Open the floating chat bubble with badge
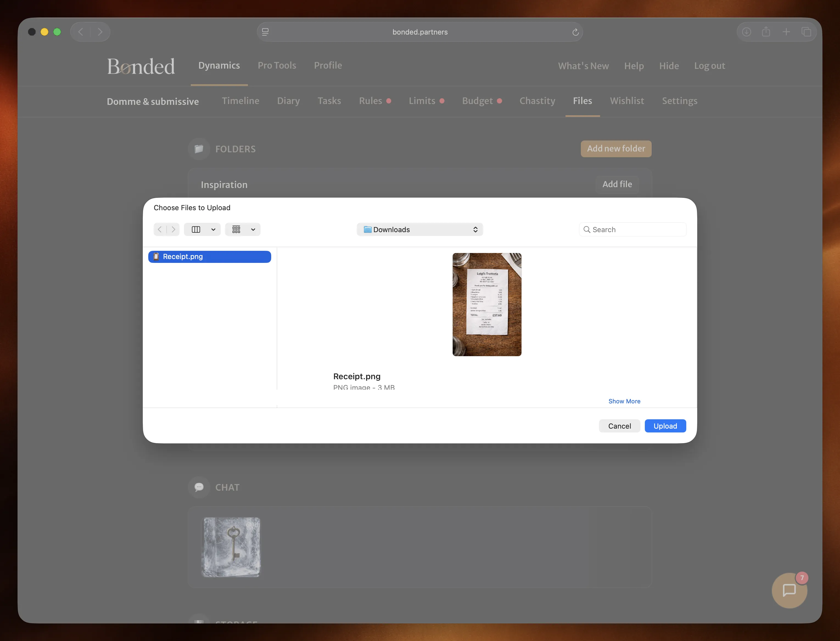 click(789, 590)
